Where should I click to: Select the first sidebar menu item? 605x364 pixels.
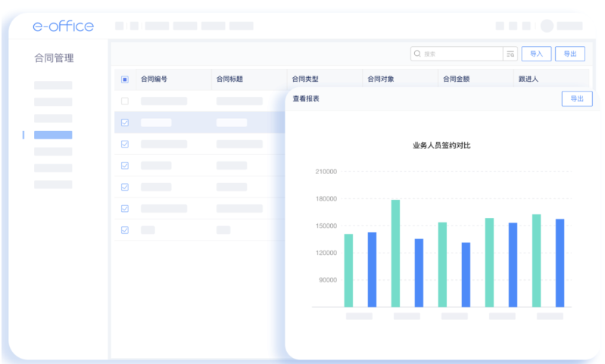click(53, 85)
